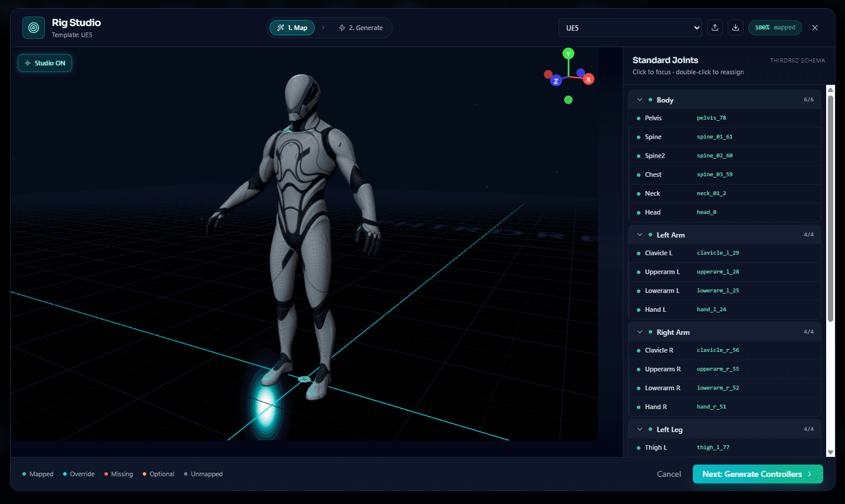Click the green Y axis gizmo handle
This screenshot has height=504, width=845.
[x=568, y=54]
